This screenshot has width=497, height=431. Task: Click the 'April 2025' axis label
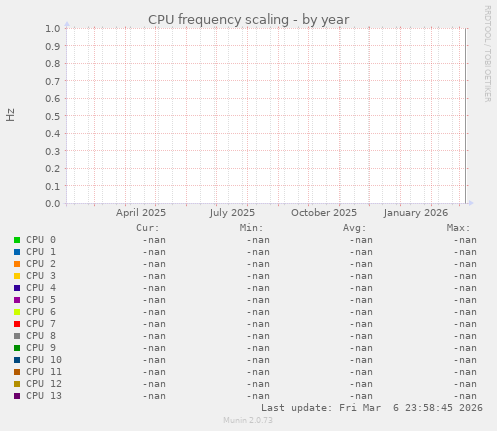pyautogui.click(x=141, y=213)
